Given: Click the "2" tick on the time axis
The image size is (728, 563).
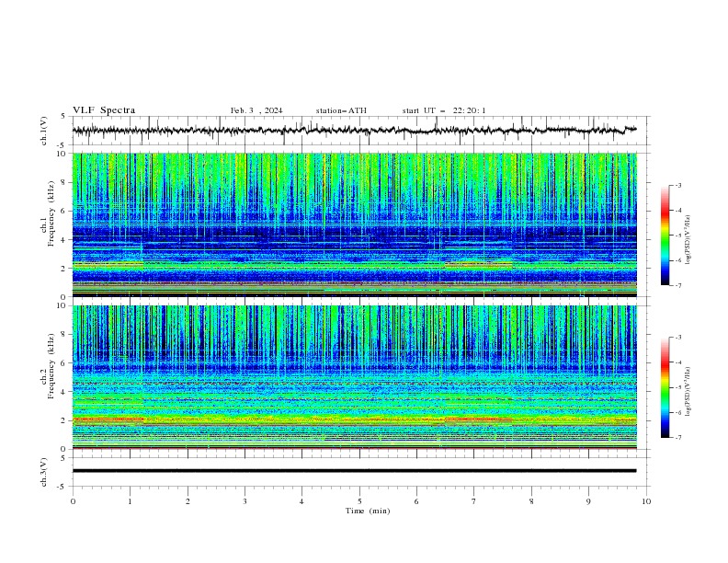Looking at the screenshot, I should point(188,501).
